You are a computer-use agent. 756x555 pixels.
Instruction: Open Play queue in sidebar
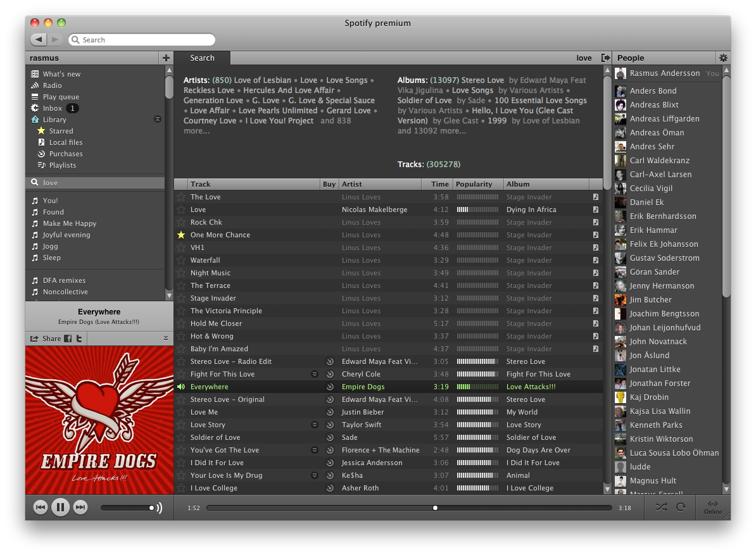pos(61,97)
